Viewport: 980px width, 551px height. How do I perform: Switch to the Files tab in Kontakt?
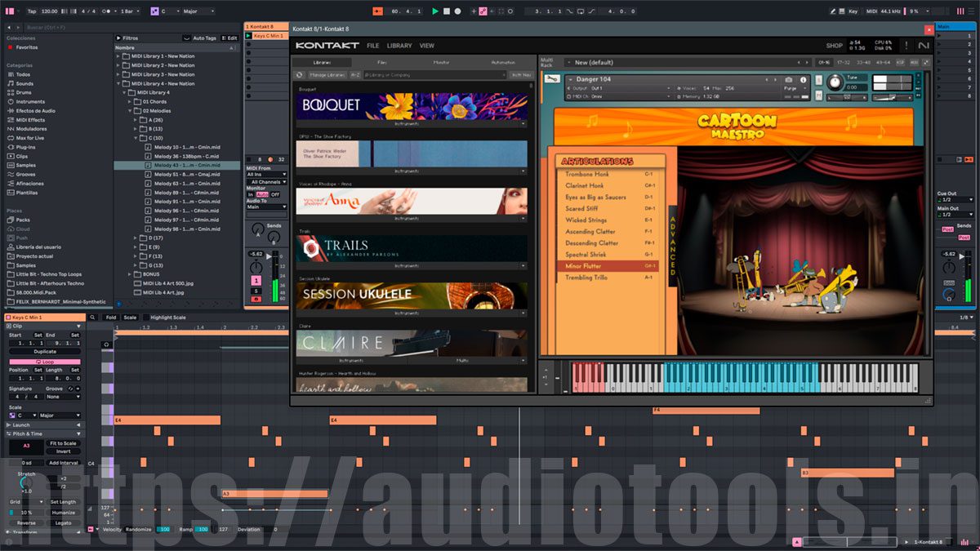[382, 62]
